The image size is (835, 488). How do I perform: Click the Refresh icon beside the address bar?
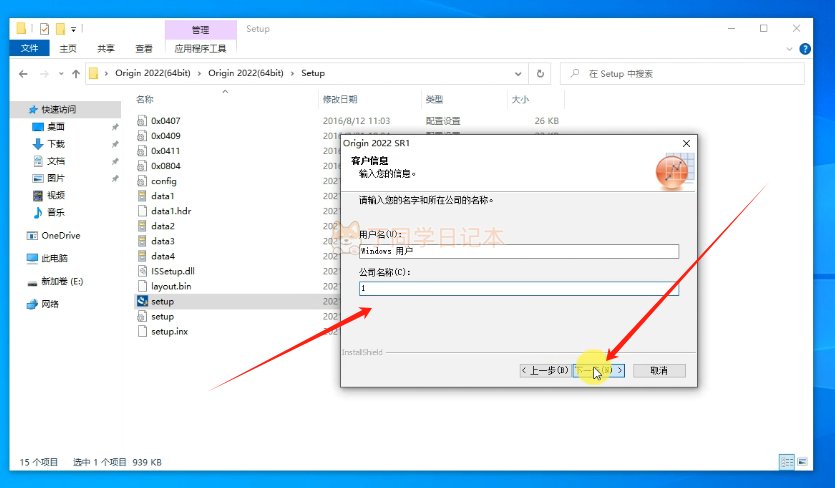pyautogui.click(x=540, y=73)
